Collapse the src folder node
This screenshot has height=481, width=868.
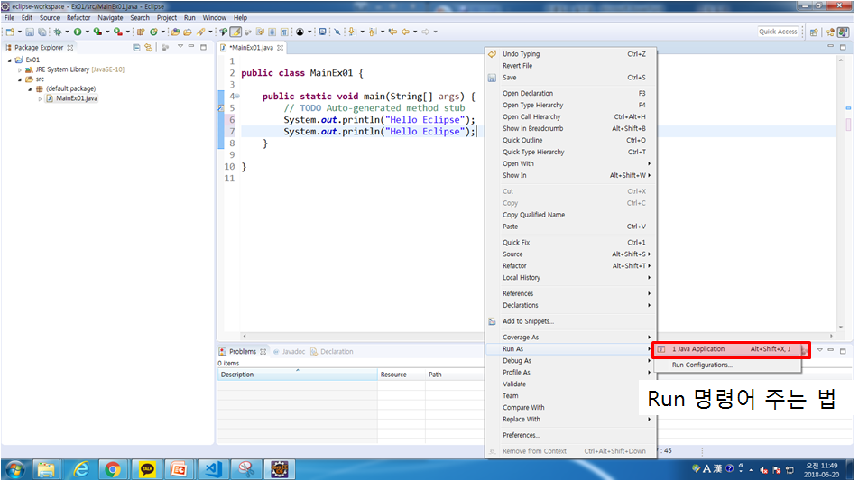pyautogui.click(x=20, y=79)
